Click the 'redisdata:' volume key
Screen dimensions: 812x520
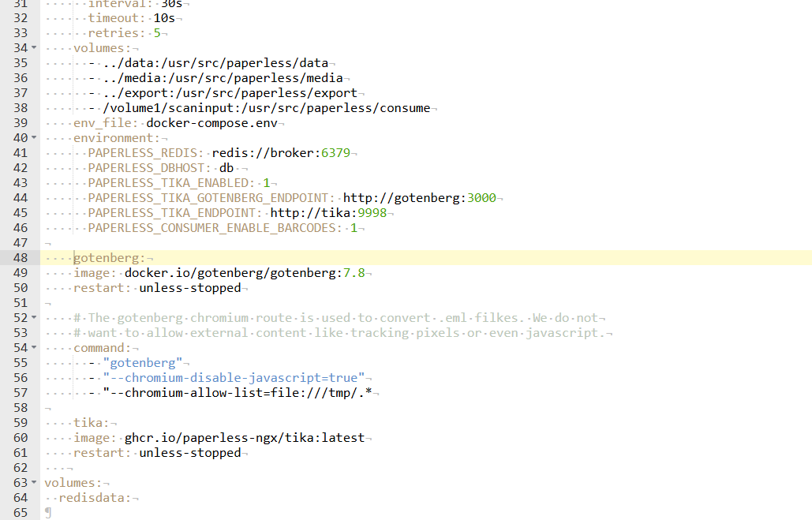[95, 498]
